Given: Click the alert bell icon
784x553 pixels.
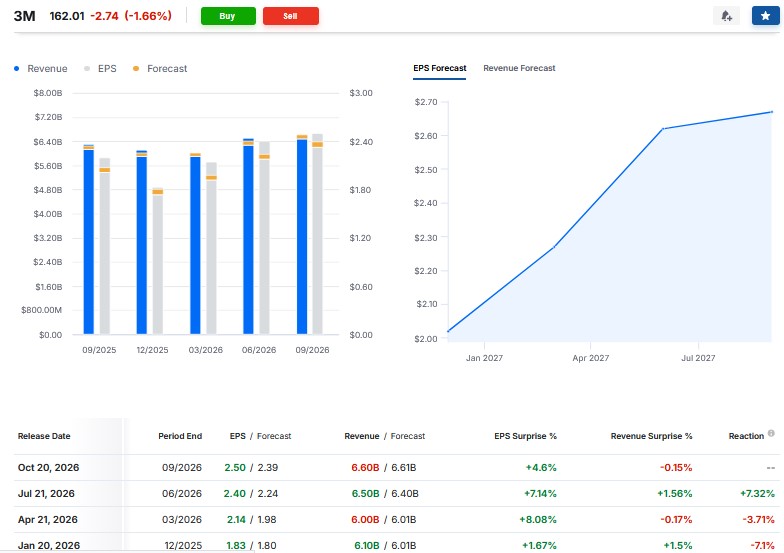Looking at the screenshot, I should point(726,16).
